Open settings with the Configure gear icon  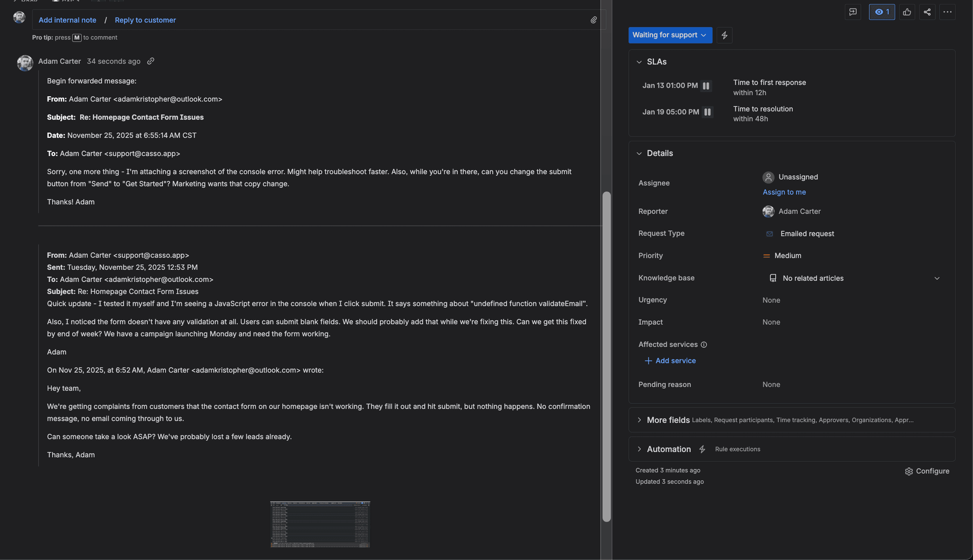908,471
